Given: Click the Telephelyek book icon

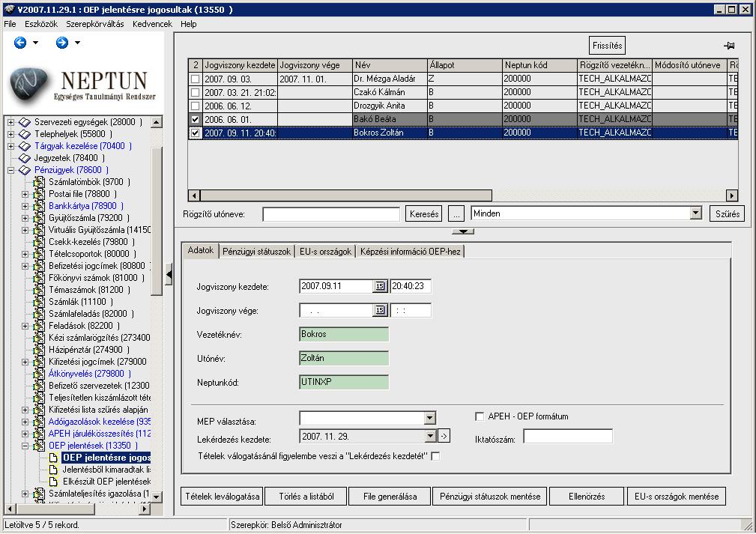Looking at the screenshot, I should [25, 134].
